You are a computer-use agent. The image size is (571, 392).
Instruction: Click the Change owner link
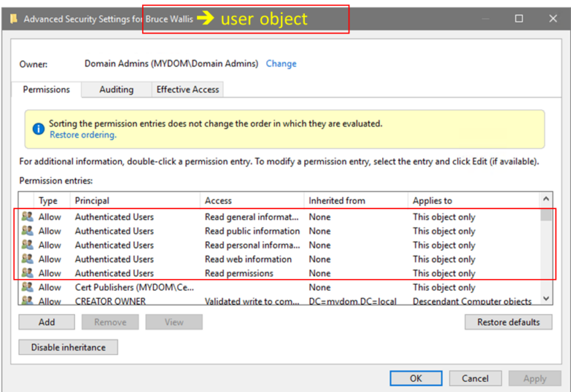point(281,63)
